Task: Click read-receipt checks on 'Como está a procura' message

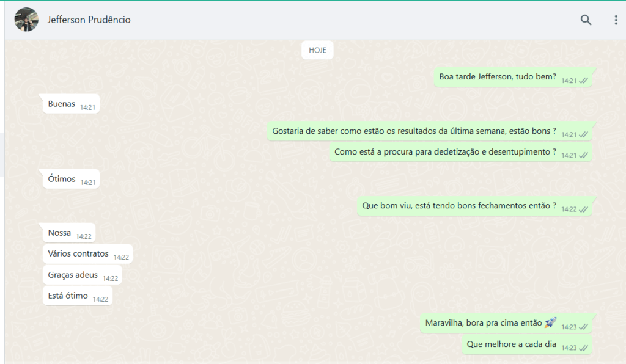Action: (x=583, y=155)
